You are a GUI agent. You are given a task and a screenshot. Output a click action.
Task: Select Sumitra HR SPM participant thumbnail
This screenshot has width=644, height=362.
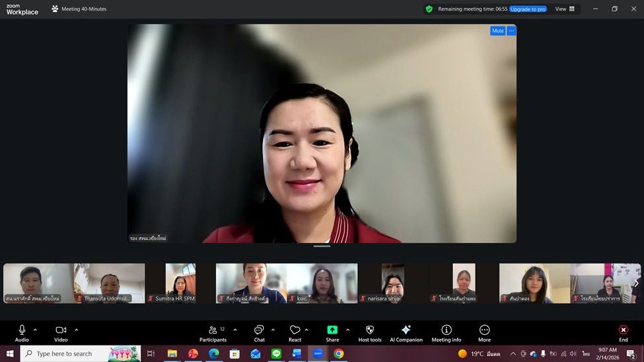180,283
